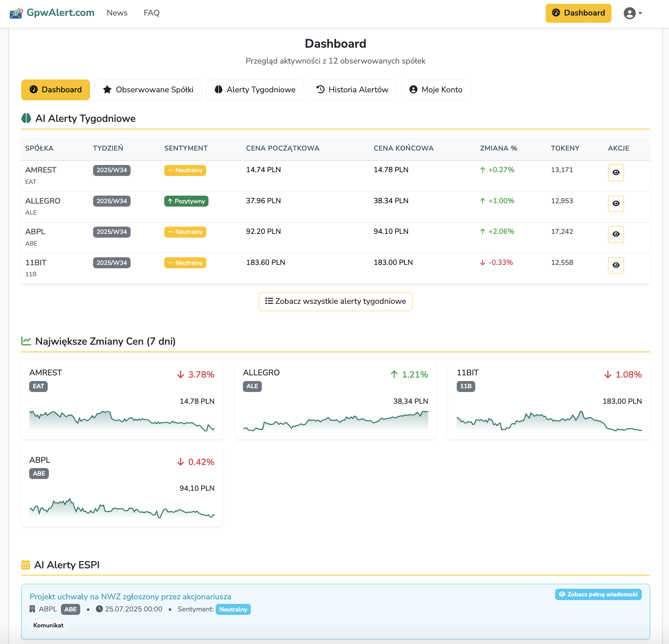
Task: Open the GpwAlert.com home link text
Action: (61, 12)
